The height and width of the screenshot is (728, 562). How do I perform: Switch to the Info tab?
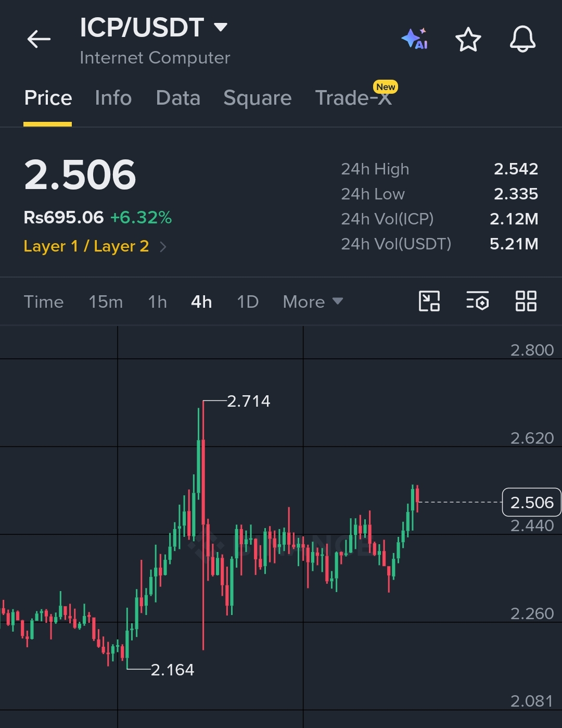click(x=113, y=98)
